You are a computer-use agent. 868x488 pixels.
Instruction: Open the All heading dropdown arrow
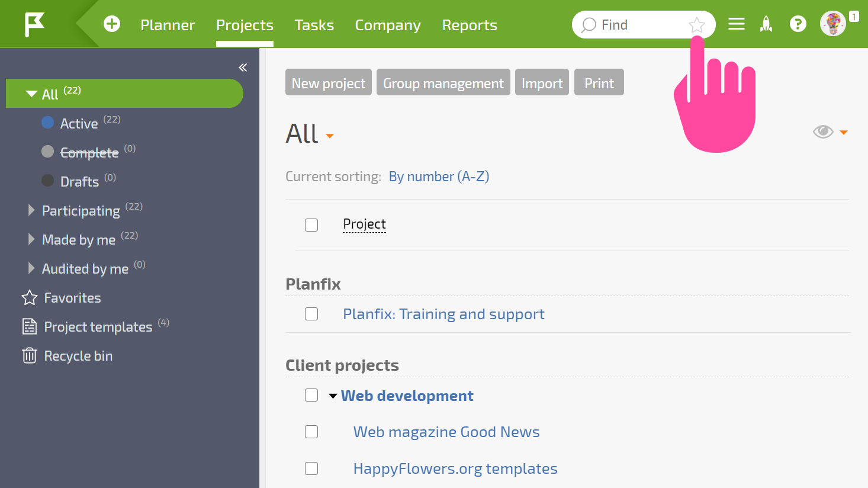[x=330, y=136]
